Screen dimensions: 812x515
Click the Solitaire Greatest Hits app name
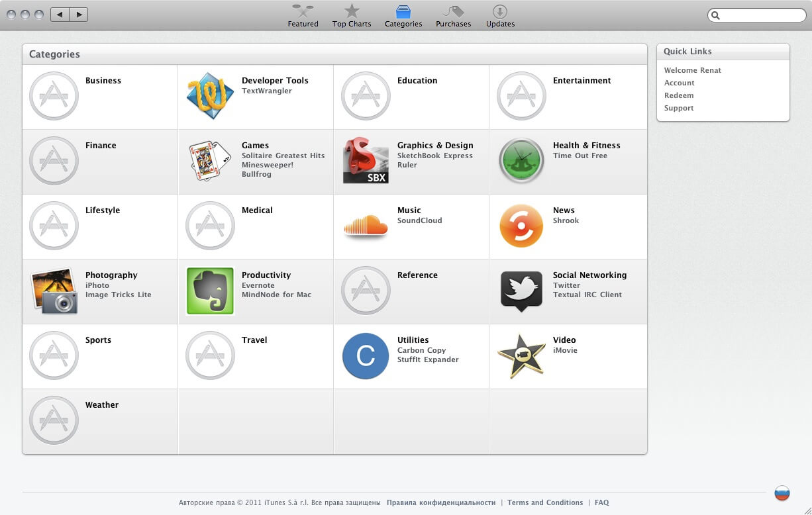[283, 156]
